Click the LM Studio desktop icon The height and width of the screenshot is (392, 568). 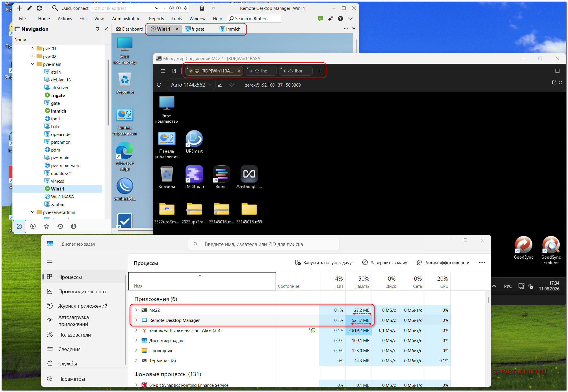[x=194, y=177]
